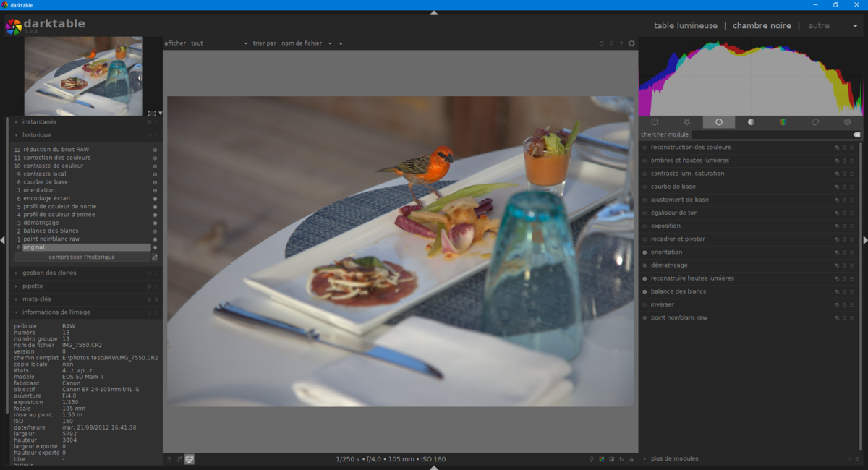
Task: Open the darkroom preferences gear icon
Action: (631, 43)
